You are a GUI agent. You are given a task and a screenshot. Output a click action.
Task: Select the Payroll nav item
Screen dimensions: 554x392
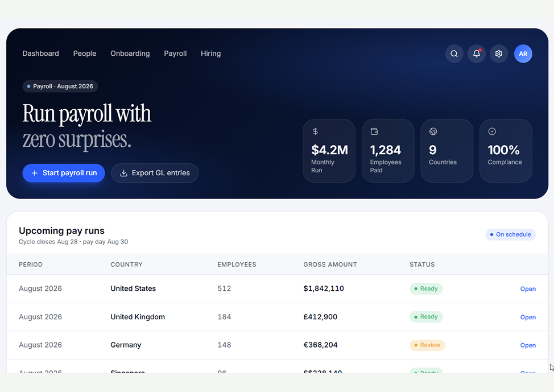(x=175, y=53)
